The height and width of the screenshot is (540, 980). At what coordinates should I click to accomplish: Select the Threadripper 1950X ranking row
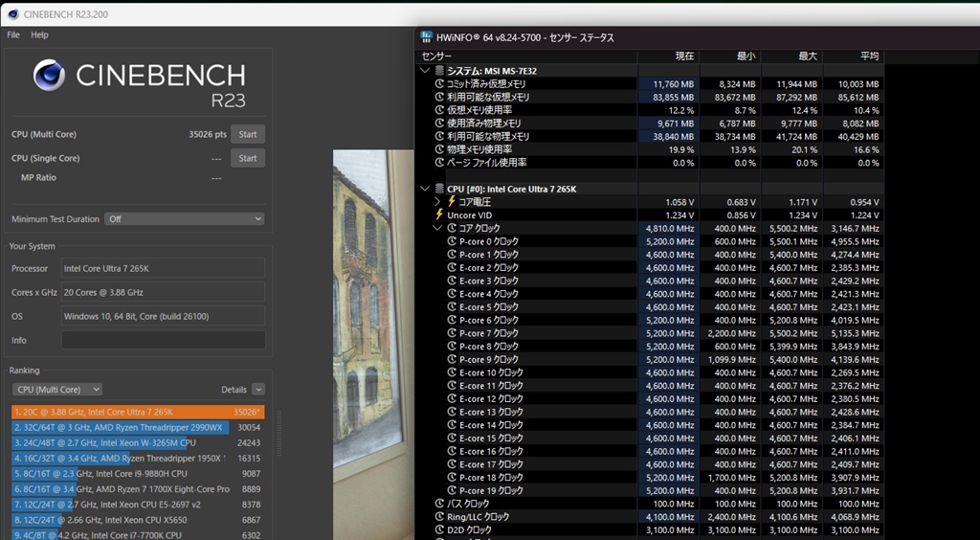138,458
